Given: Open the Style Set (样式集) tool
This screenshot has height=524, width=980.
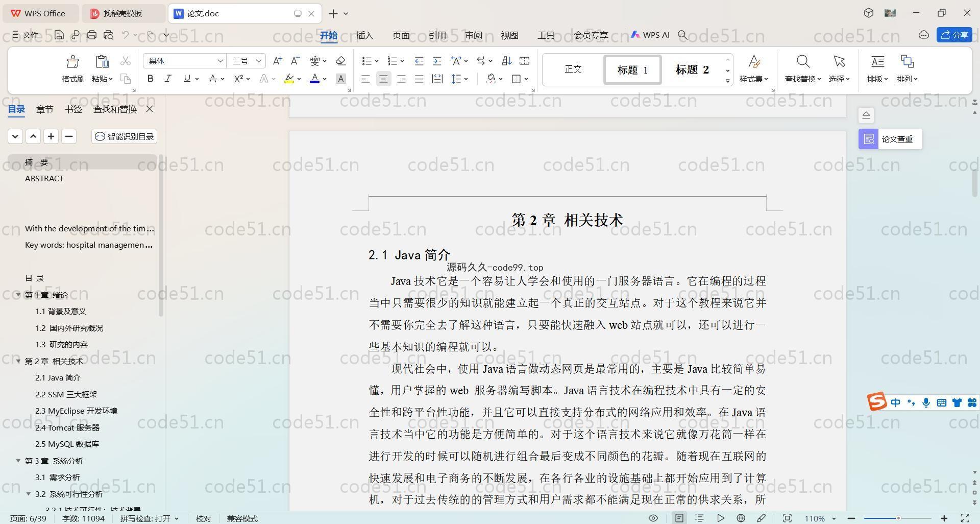Looking at the screenshot, I should (754, 68).
